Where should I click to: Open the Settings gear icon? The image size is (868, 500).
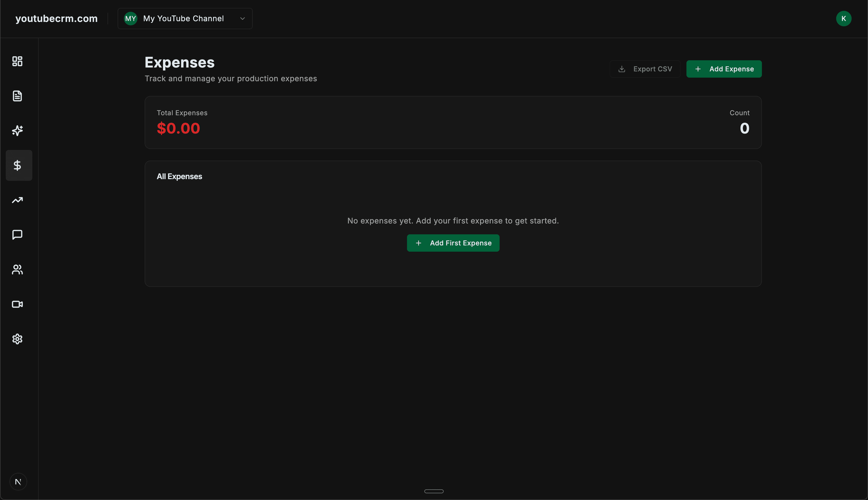click(18, 339)
